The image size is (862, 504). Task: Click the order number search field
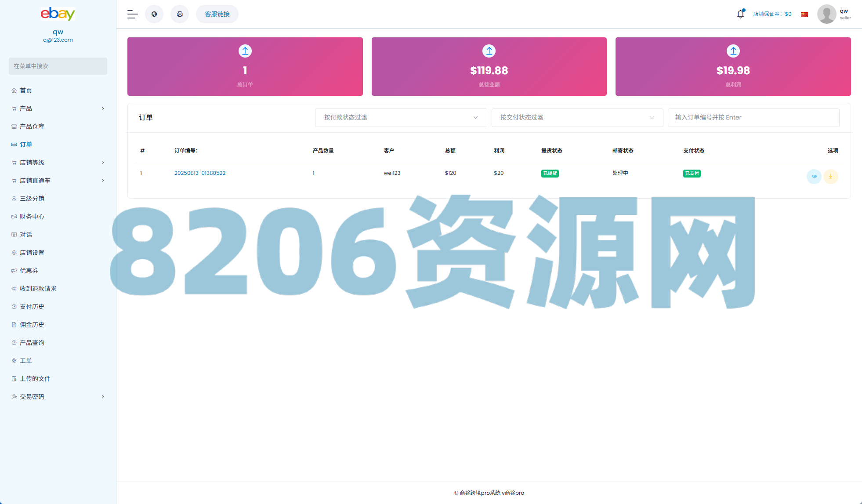point(753,117)
